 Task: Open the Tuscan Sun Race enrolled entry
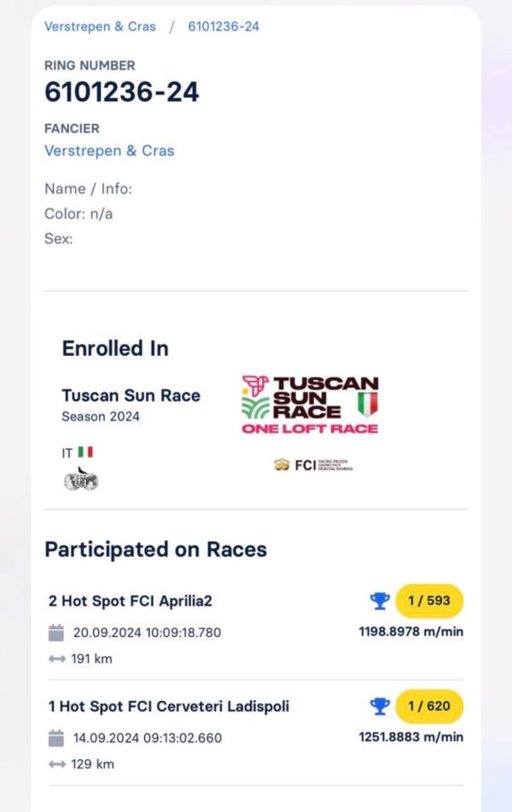coord(131,395)
